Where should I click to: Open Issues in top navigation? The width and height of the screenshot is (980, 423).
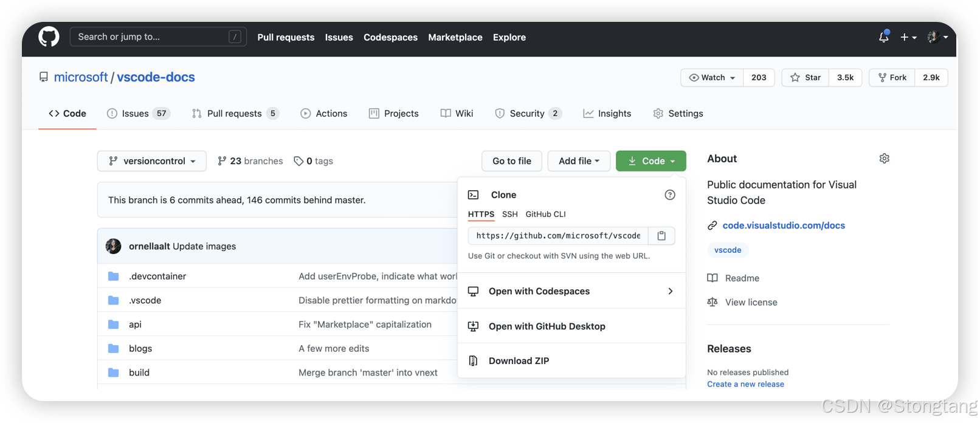(x=339, y=37)
